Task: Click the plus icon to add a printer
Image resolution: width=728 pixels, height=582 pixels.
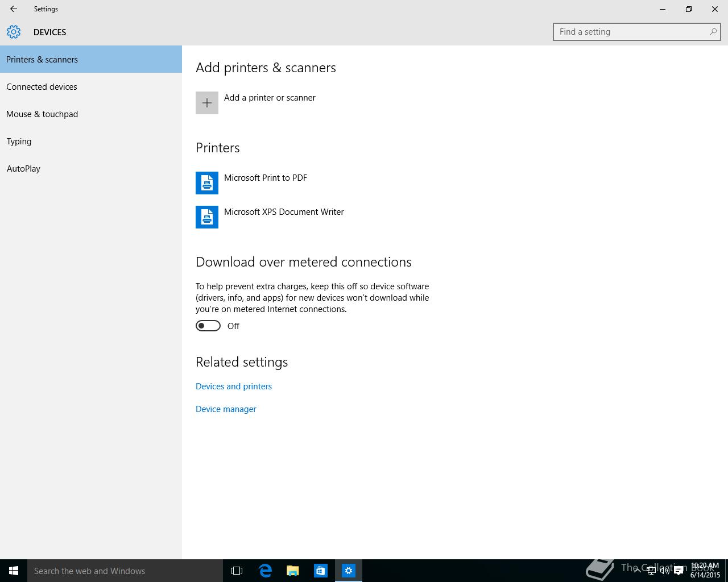Action: click(207, 103)
